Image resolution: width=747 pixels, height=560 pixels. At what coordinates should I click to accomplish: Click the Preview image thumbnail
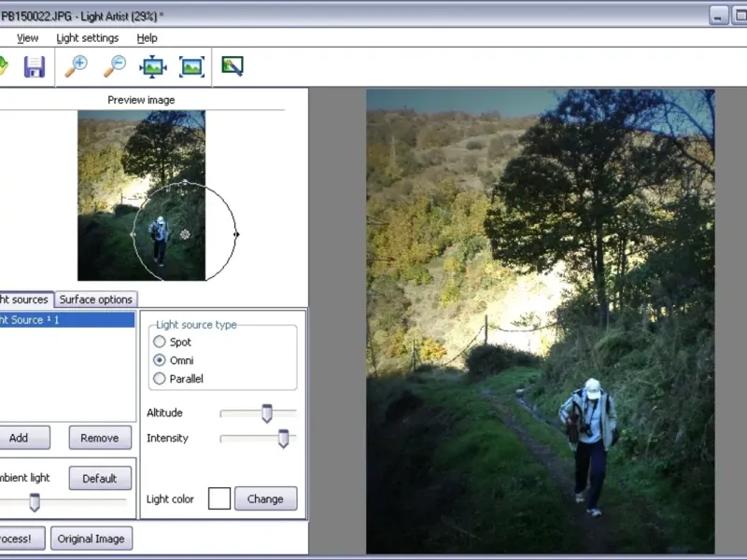142,195
